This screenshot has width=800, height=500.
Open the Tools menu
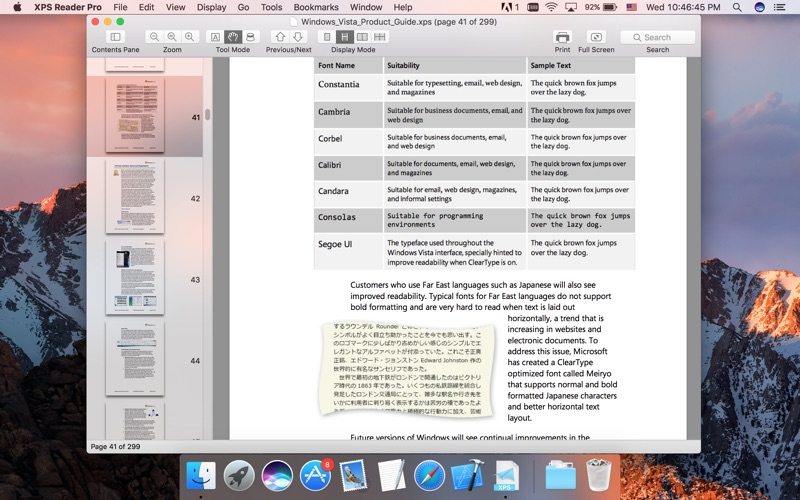(x=271, y=7)
